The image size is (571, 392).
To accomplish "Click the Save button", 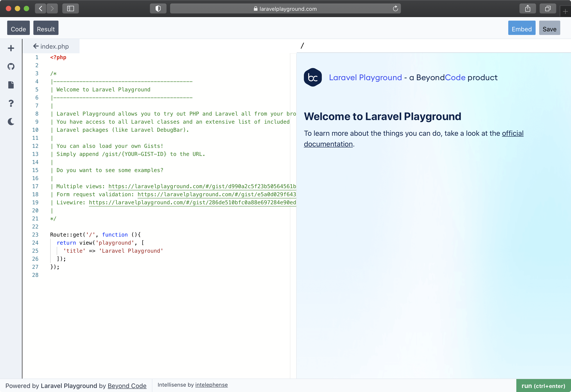I will (549, 28).
